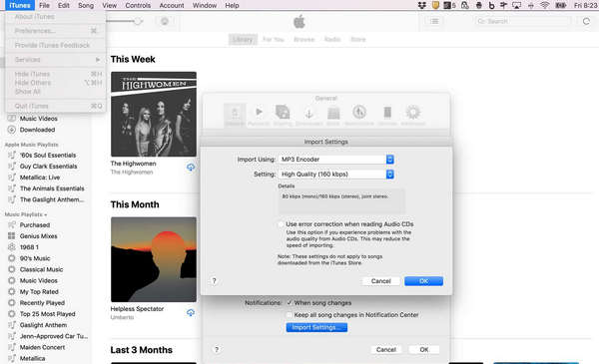
Task: Click OK in the General preferences window
Action: click(424, 349)
